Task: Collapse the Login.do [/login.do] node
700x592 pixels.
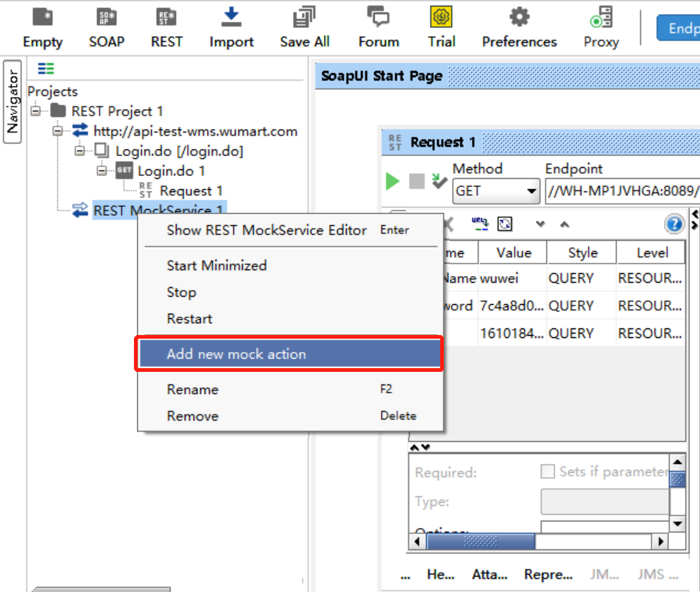Action: [79, 151]
